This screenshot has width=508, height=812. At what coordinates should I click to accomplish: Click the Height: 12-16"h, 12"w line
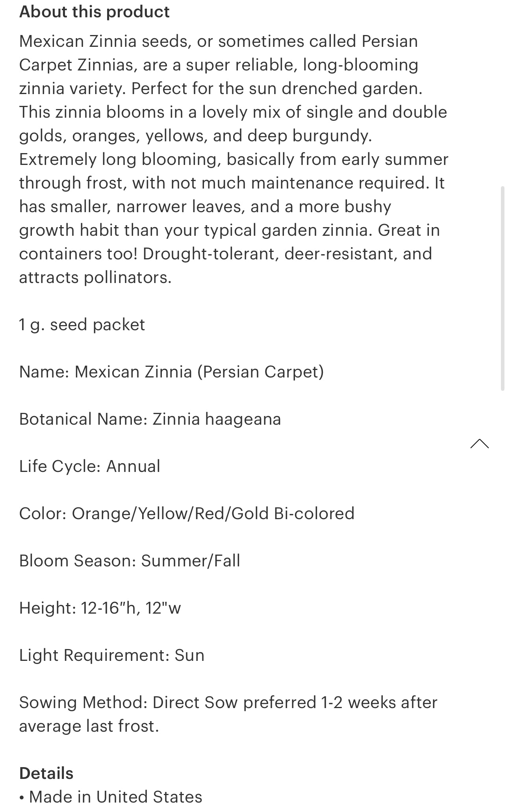100,608
